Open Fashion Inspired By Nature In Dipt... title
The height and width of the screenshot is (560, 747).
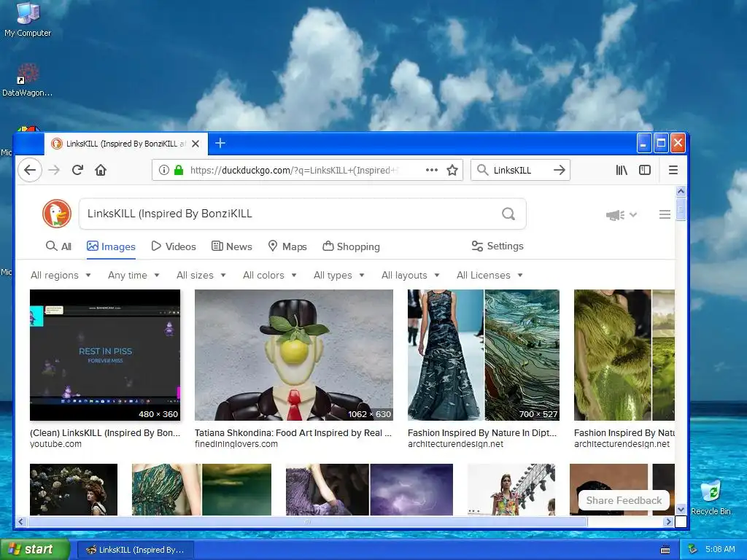pos(482,433)
